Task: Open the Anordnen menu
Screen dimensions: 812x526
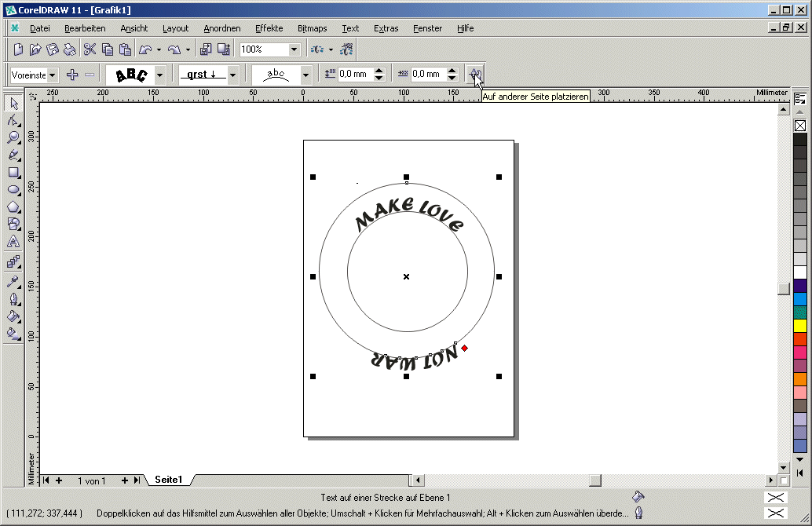Action: coord(221,28)
